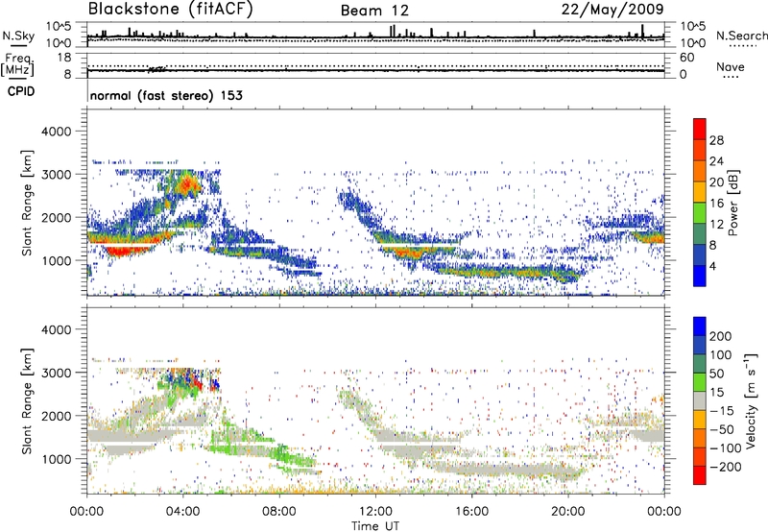Click the 1000 tick on velocity panel axis
768x532 pixels.
(x=56, y=459)
